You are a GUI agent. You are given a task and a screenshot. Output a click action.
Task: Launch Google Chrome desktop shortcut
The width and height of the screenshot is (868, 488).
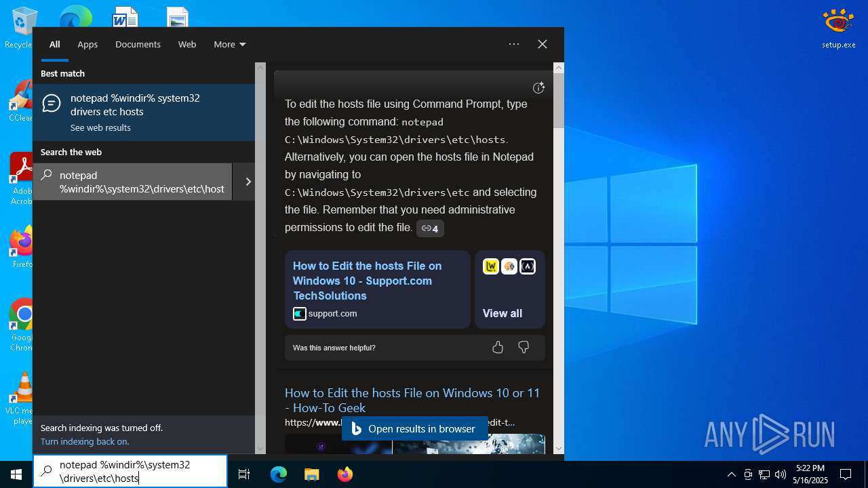click(21, 325)
